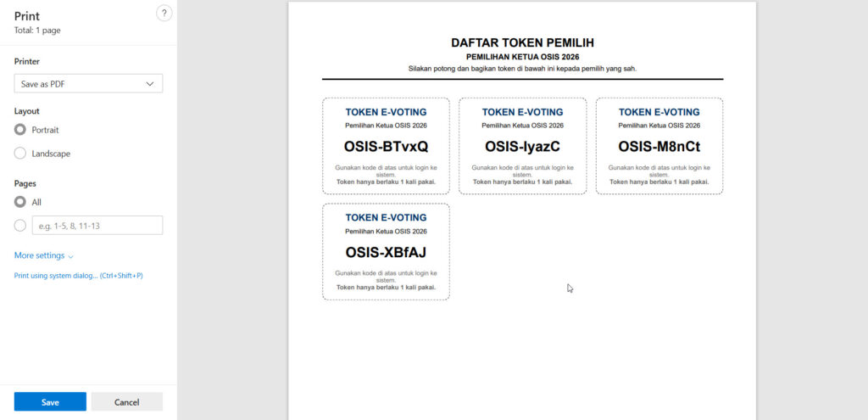This screenshot has width=868, height=420.
Task: Select the Portrait layout option
Action: pos(20,130)
